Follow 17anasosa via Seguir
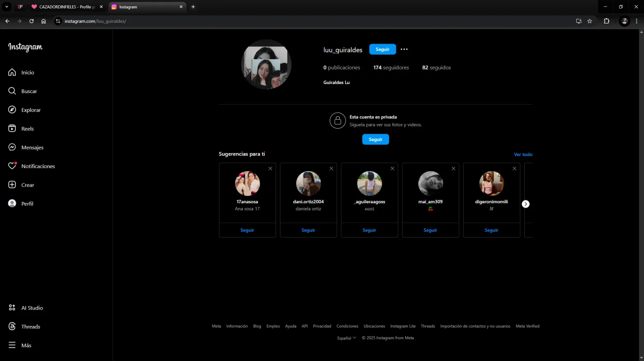This screenshot has height=361, width=644. [247, 230]
